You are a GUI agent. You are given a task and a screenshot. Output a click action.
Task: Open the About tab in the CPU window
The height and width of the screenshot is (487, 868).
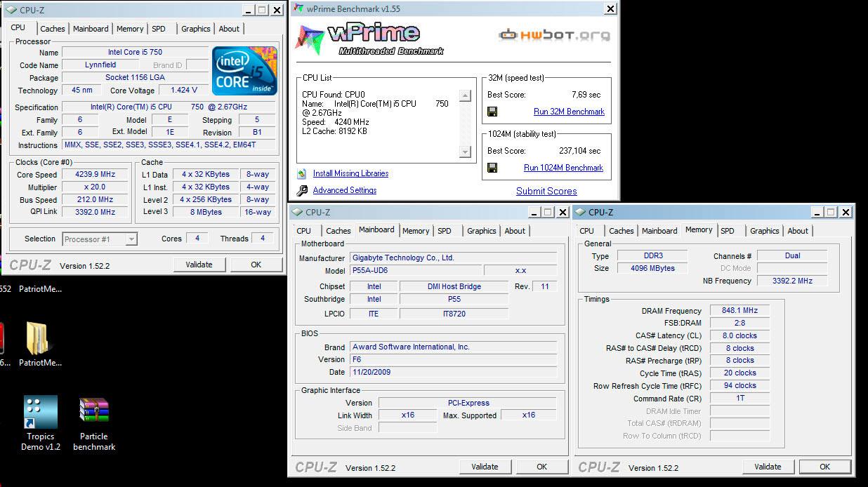coord(229,29)
